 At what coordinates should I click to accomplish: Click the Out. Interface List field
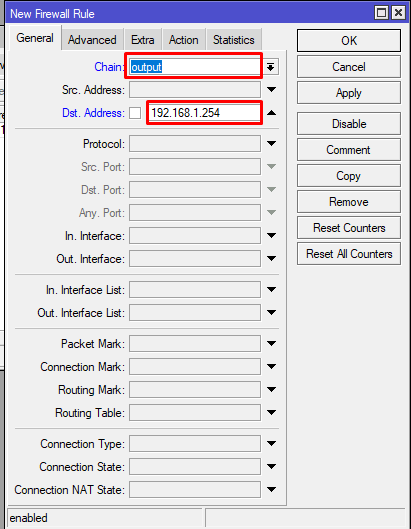pos(195,312)
